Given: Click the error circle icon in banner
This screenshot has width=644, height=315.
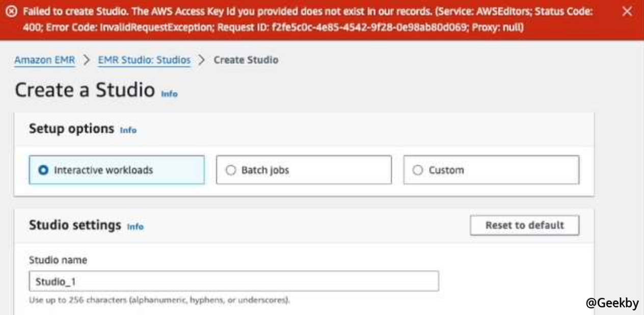Looking at the screenshot, I should tap(12, 12).
